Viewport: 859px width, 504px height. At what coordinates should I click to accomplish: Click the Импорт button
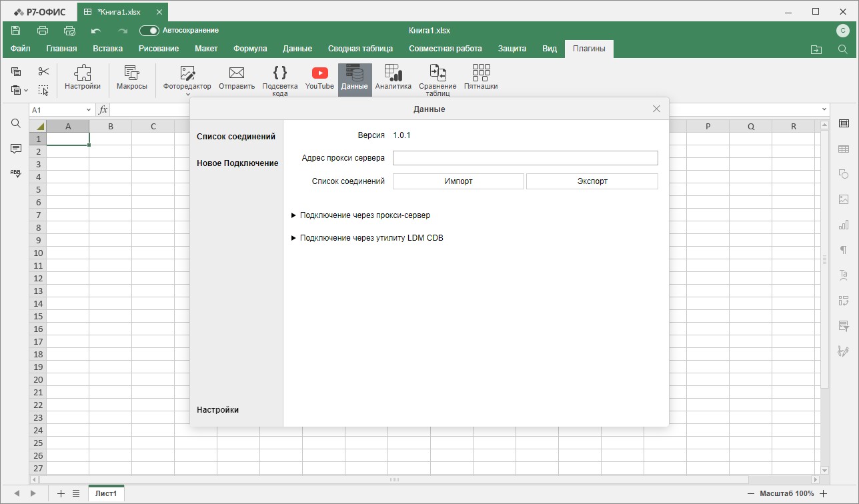coord(458,181)
